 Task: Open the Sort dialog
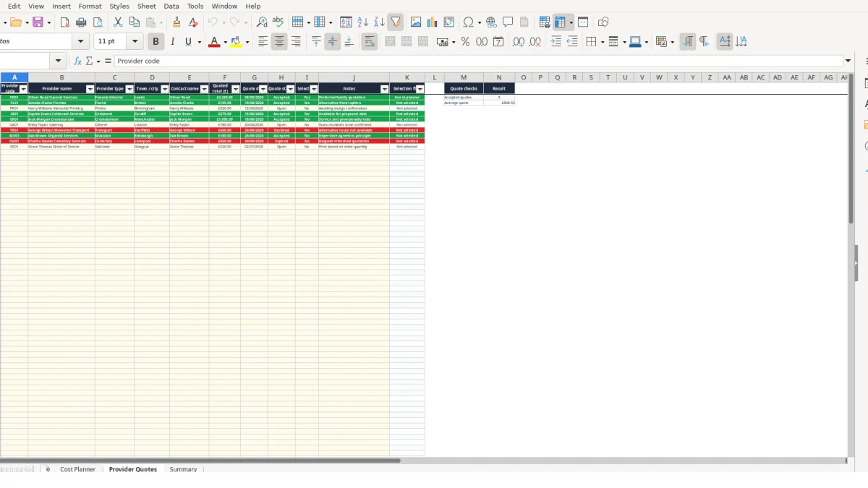(x=346, y=22)
